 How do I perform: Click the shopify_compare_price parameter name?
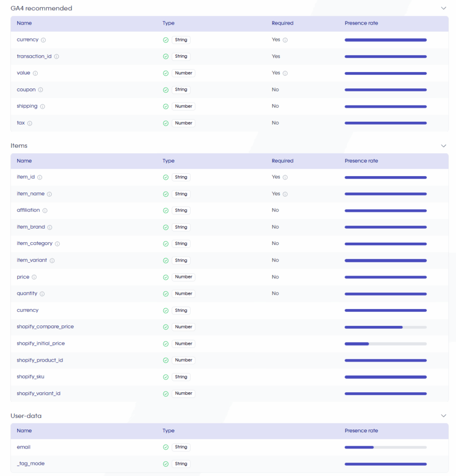click(45, 327)
